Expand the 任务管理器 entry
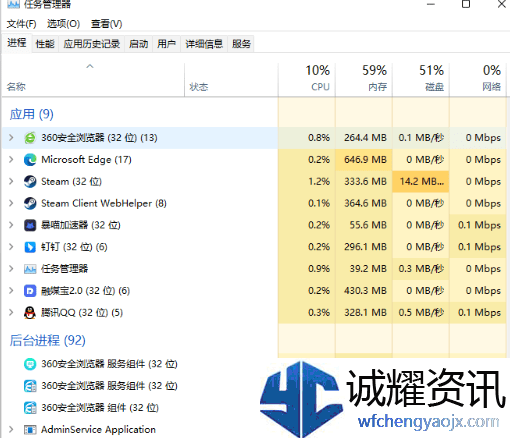Screen dimensions: 510x438 tap(11, 269)
